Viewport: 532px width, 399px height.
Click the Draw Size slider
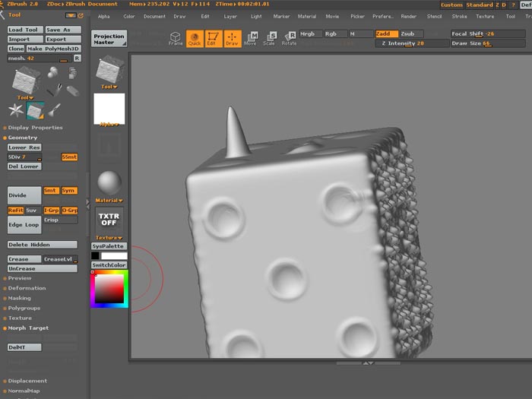tap(488, 43)
